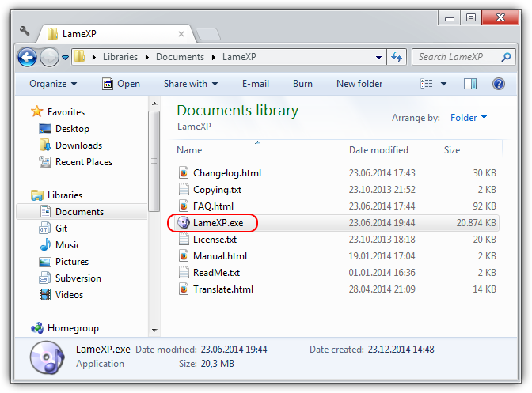The height and width of the screenshot is (393, 532).
Task: Open the view options dropdown arrow
Action: tap(443, 84)
